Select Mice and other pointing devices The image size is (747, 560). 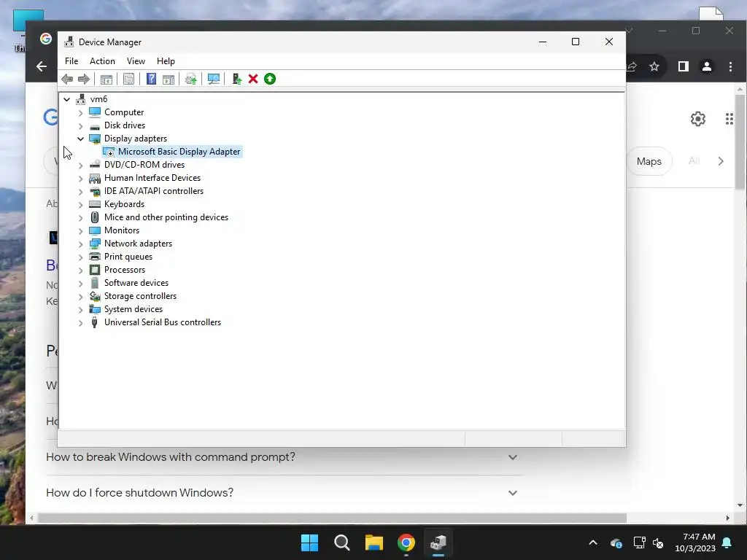166,217
